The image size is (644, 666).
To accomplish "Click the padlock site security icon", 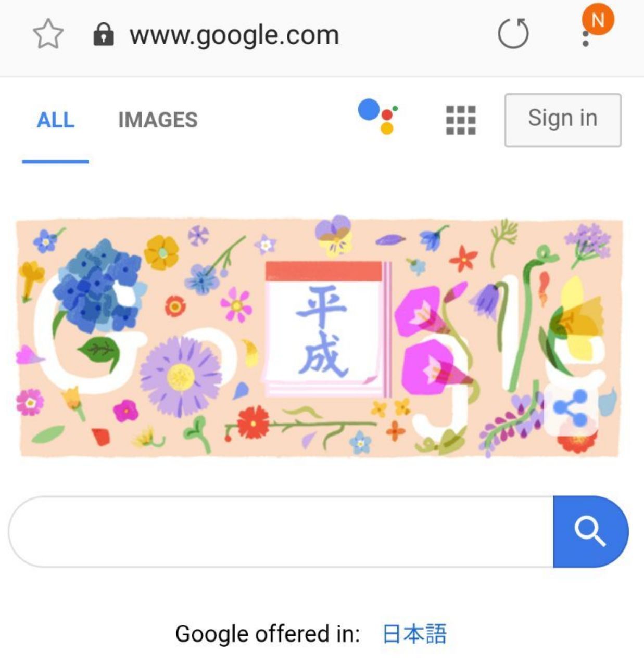I will [x=103, y=35].
